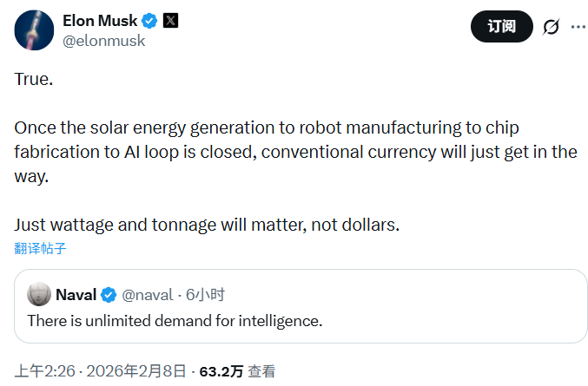Open the Elon Musk display name link

click(100, 21)
